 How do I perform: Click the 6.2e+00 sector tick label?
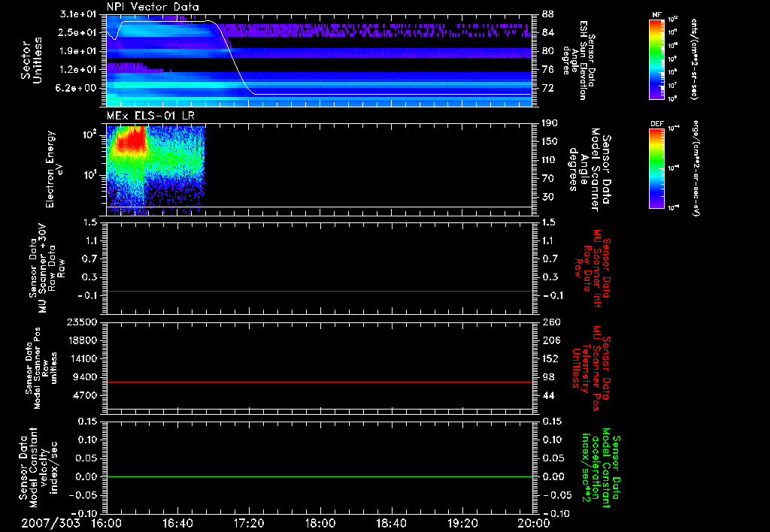(x=77, y=88)
